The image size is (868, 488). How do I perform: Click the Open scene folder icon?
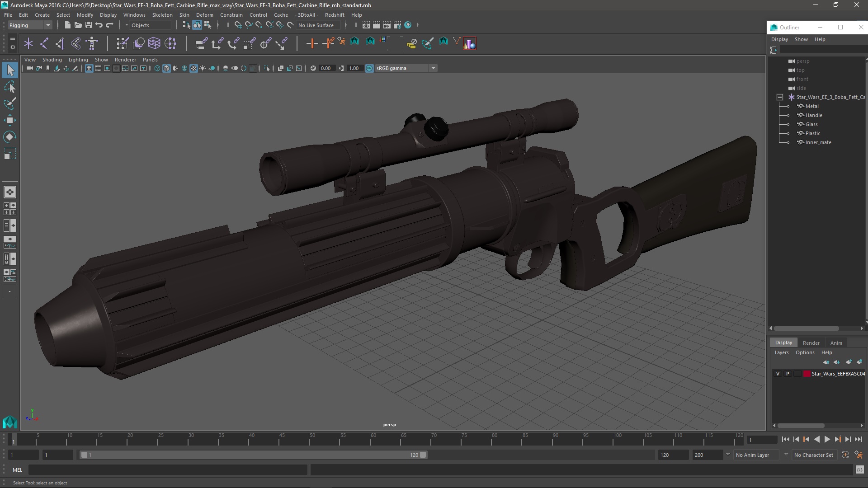(78, 25)
